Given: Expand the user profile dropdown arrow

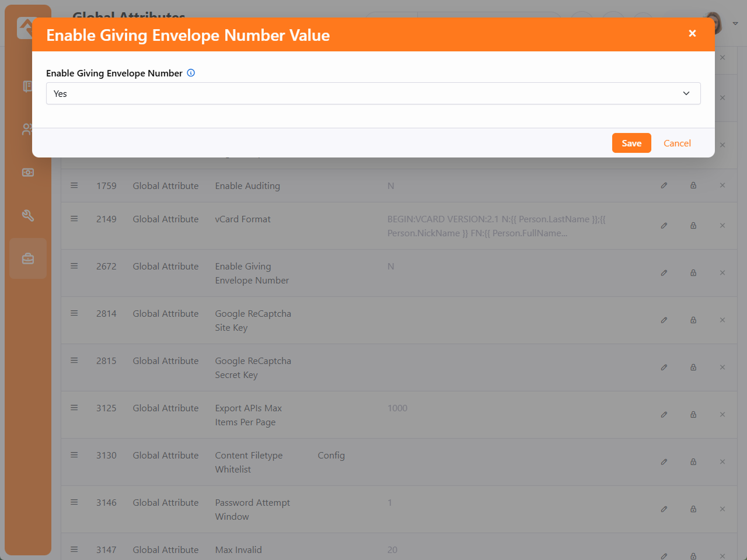Looking at the screenshot, I should click(x=735, y=23).
